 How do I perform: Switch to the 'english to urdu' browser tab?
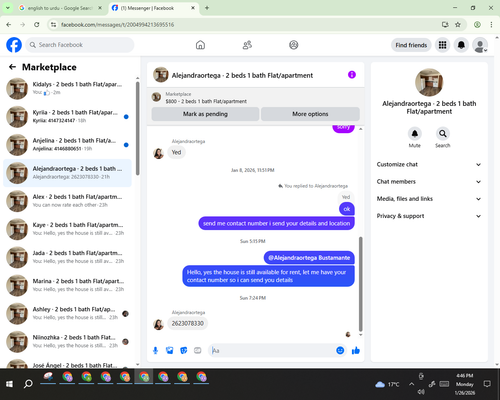(x=60, y=8)
